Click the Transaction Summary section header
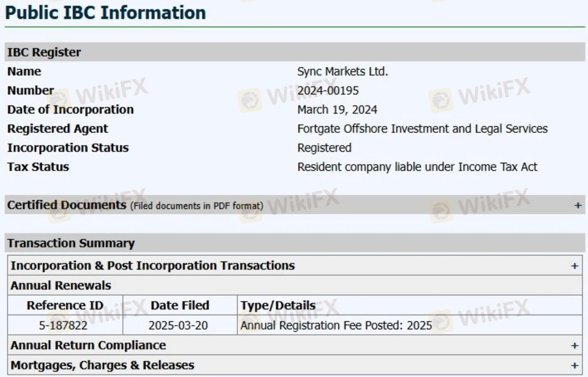 click(71, 243)
